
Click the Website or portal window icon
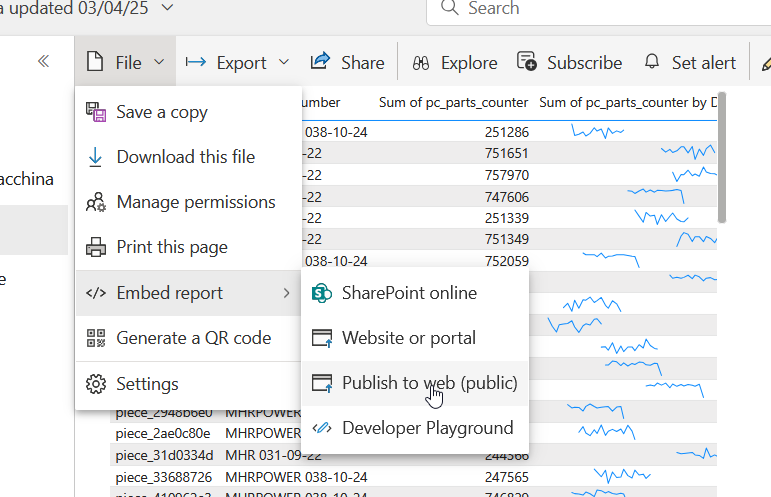pyautogui.click(x=322, y=338)
